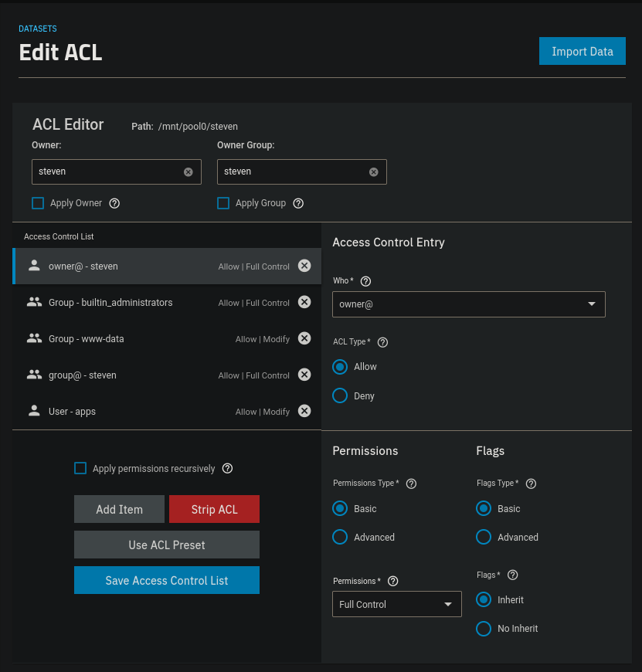
Task: Click the person icon of User - apps
Action: (34, 412)
